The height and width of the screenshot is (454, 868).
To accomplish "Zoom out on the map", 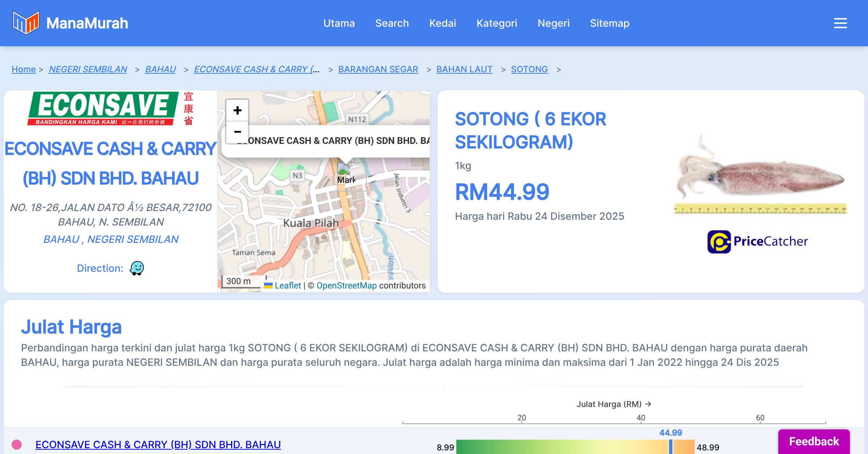I will pos(237,132).
